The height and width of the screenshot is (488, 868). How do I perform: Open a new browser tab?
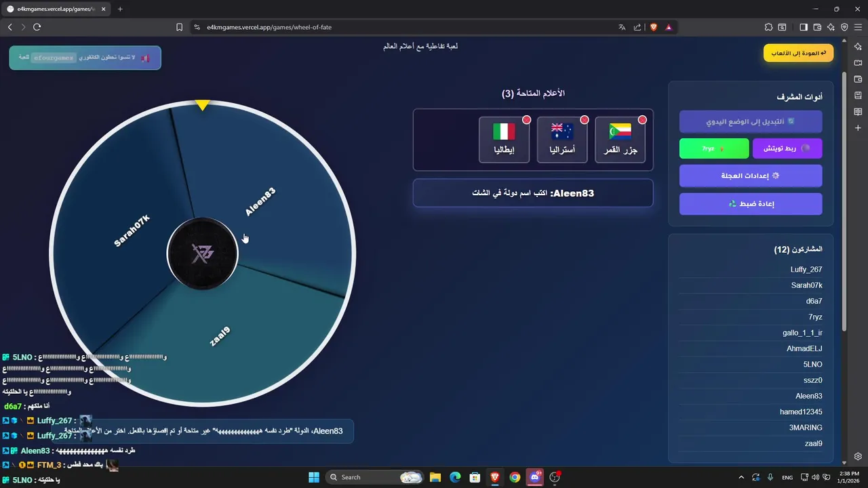tap(120, 9)
